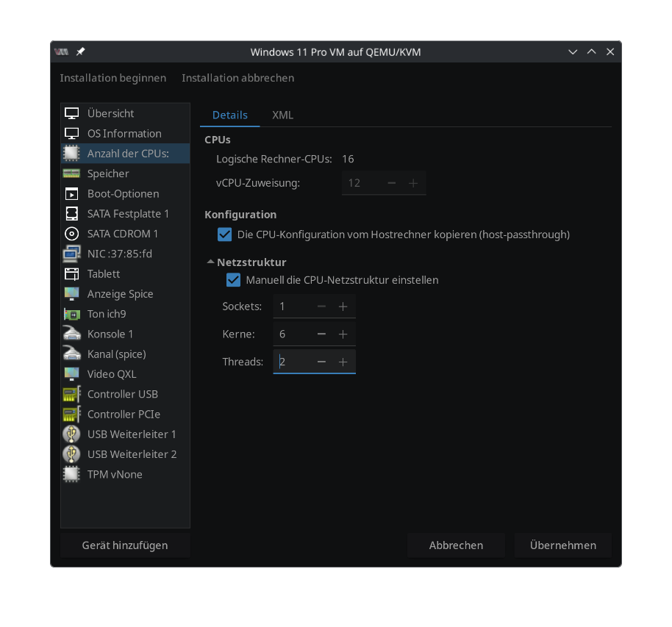This screenshot has width=672, height=627.
Task: Increase Sockets value with plus
Action: click(x=343, y=307)
